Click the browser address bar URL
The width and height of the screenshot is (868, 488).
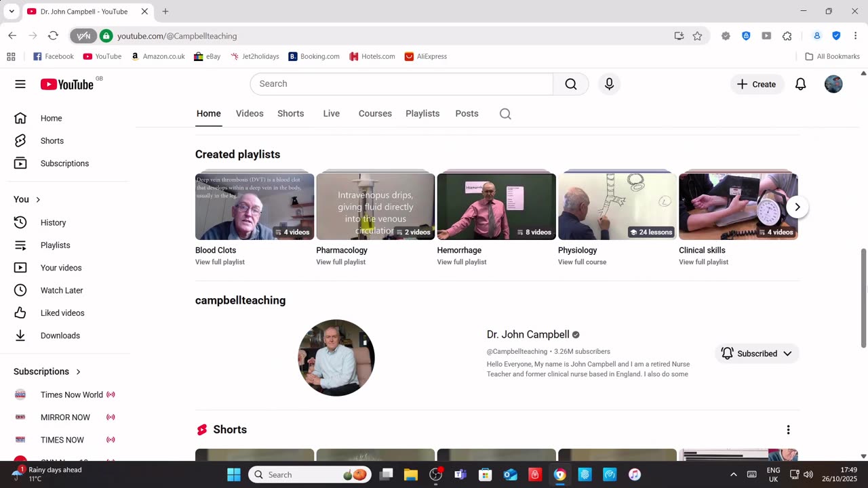click(x=177, y=36)
